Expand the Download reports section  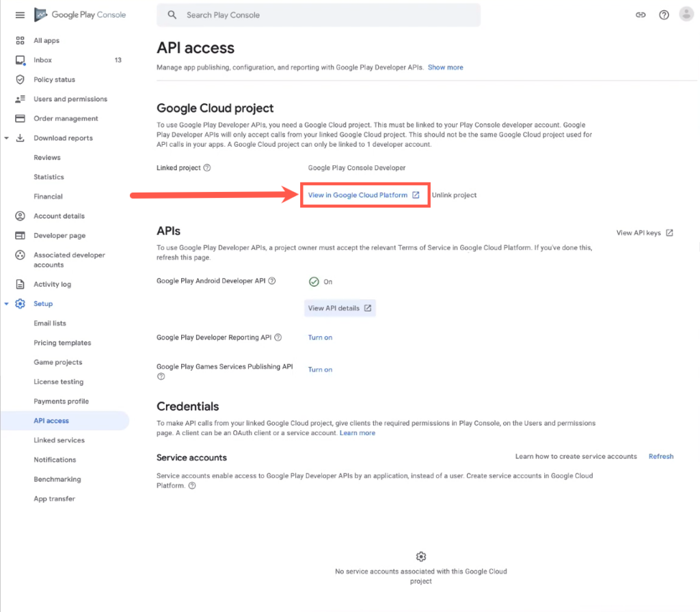click(x=7, y=138)
